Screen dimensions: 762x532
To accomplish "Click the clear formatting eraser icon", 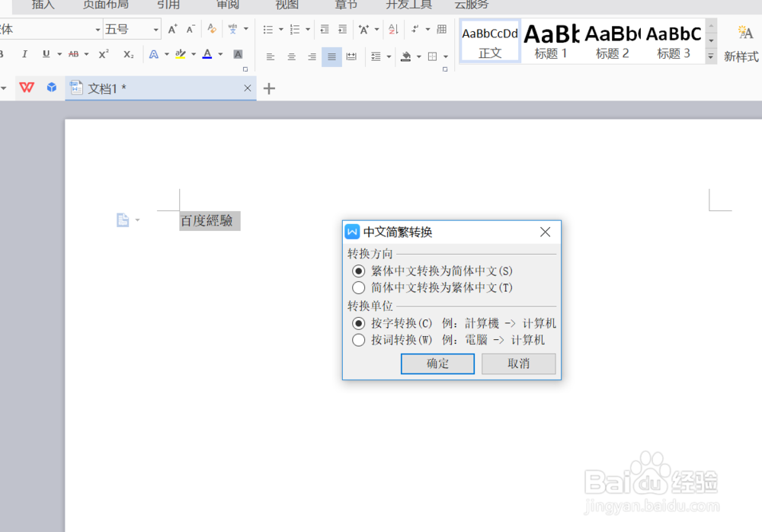I will pyautogui.click(x=211, y=29).
